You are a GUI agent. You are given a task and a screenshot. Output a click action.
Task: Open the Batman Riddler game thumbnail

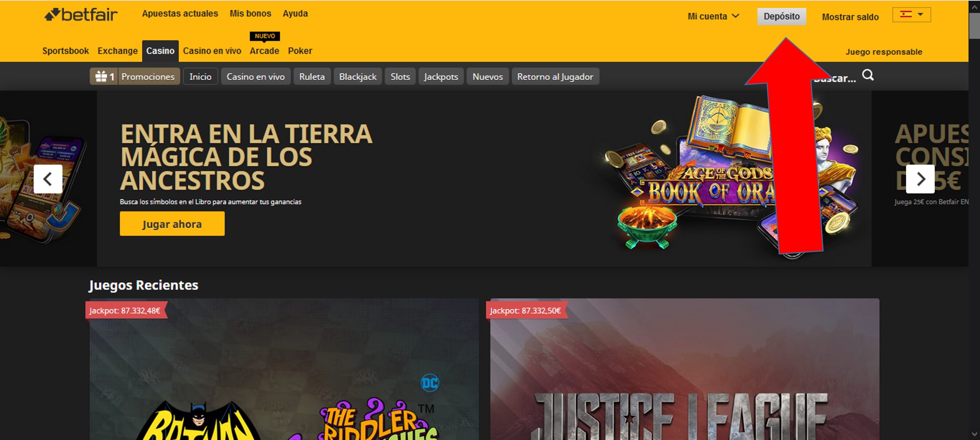coord(284,369)
